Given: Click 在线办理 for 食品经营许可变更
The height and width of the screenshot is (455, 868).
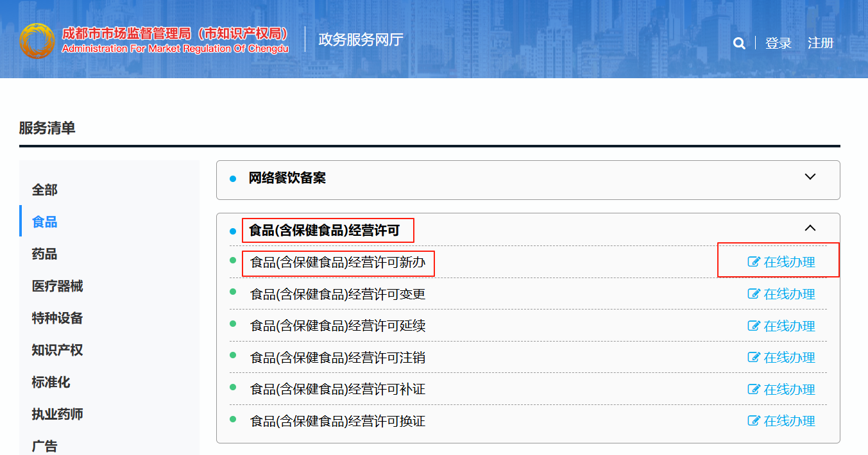Looking at the screenshot, I should tap(781, 294).
